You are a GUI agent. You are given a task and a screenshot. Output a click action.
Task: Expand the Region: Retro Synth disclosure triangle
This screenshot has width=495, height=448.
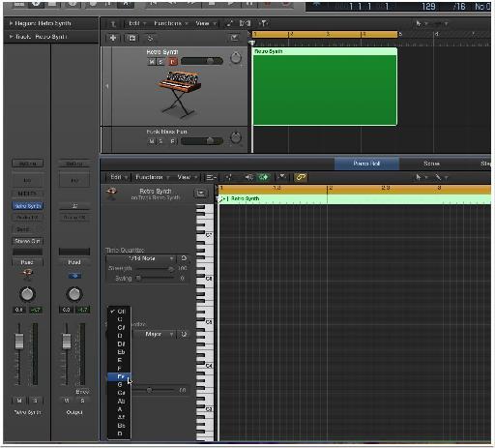pyautogui.click(x=12, y=23)
